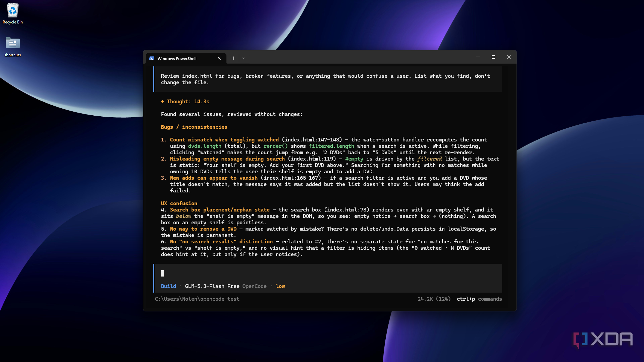This screenshot has height=362, width=644.
Task: Click the 'GLM-5.3-Flash Free' model name
Action: coord(212,286)
